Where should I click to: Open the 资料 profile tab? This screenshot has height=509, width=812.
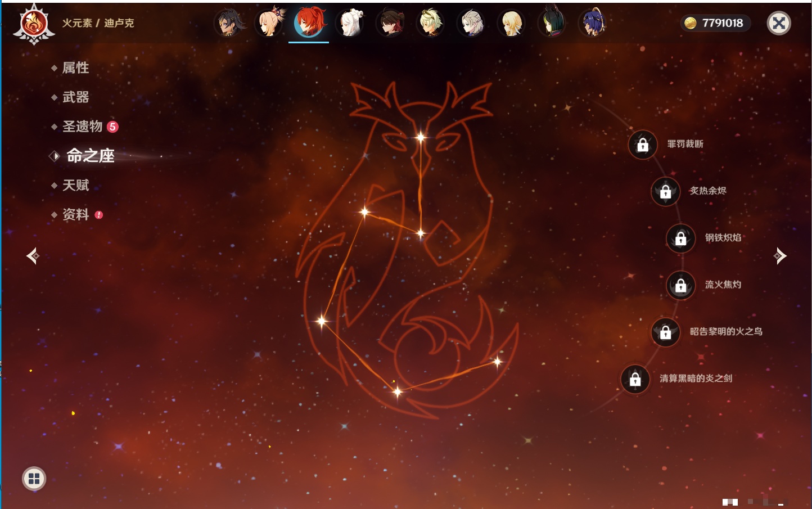[75, 214]
